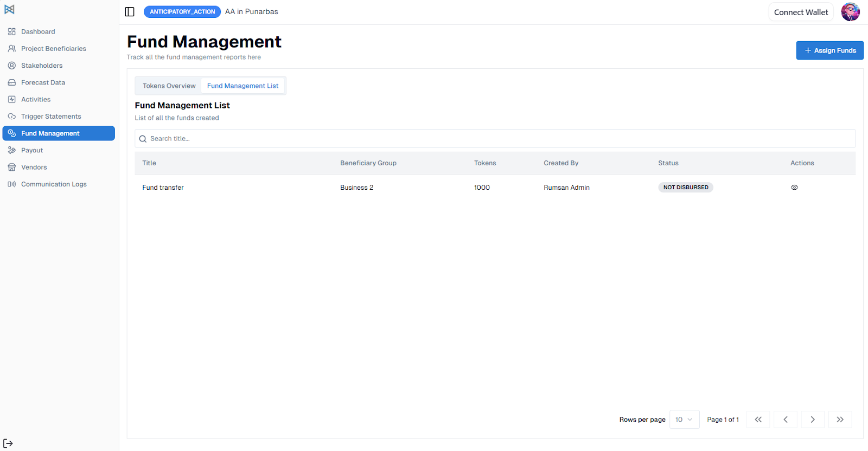View Fund transfer details eye icon

(x=794, y=188)
